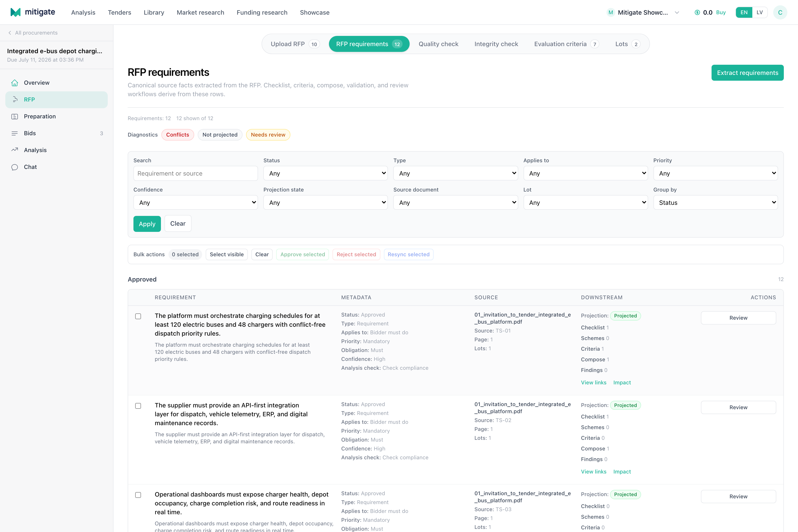The width and height of the screenshot is (798, 532).
Task: Open View links for TS-02 requirement
Action: click(593, 472)
